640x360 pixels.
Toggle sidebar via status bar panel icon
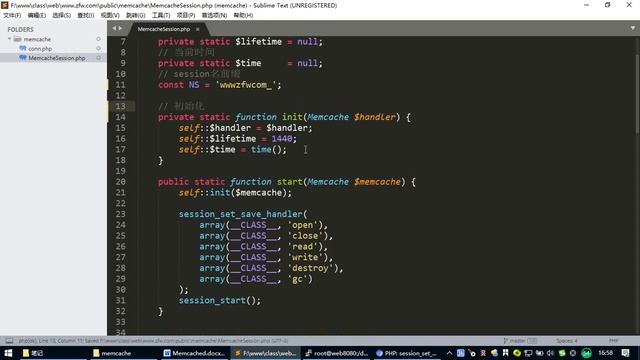(9, 340)
